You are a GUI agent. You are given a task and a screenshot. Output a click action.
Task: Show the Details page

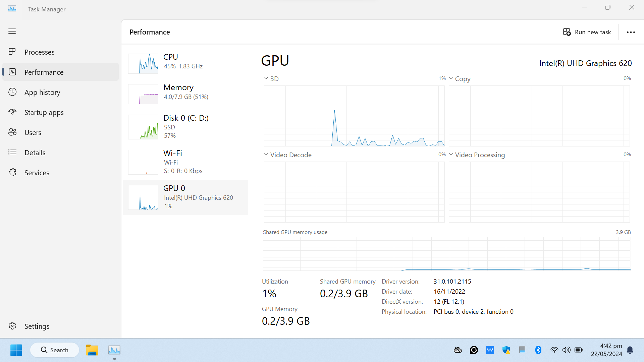pos(60,152)
